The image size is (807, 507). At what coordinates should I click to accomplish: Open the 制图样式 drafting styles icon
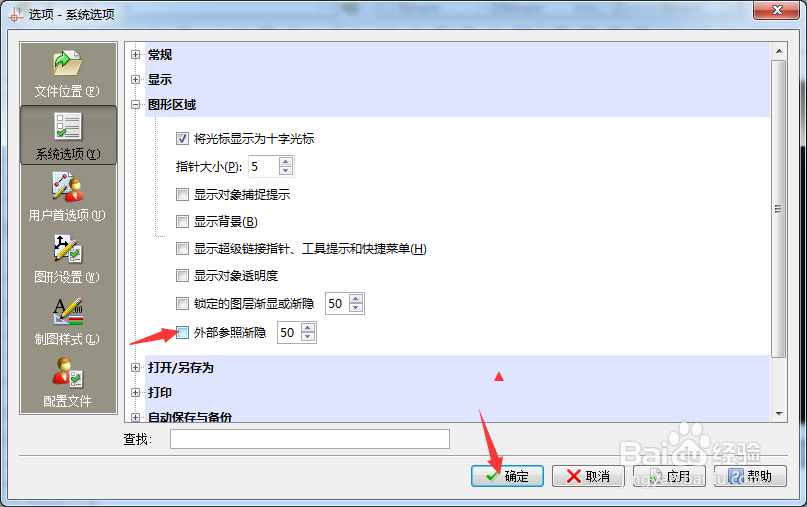[x=68, y=321]
